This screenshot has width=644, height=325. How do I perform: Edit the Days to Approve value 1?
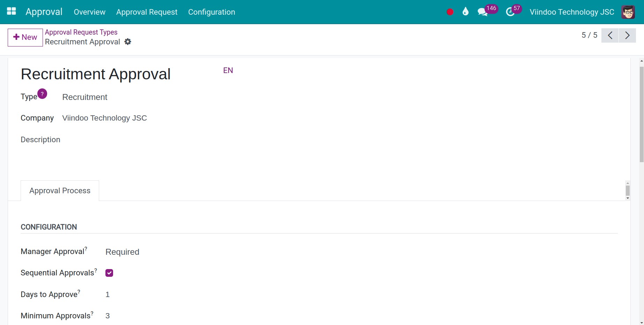point(108,295)
